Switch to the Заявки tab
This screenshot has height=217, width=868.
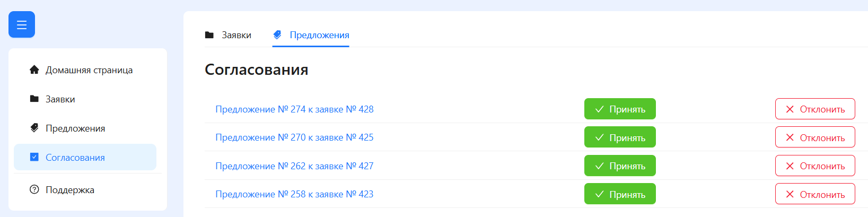pyautogui.click(x=228, y=35)
